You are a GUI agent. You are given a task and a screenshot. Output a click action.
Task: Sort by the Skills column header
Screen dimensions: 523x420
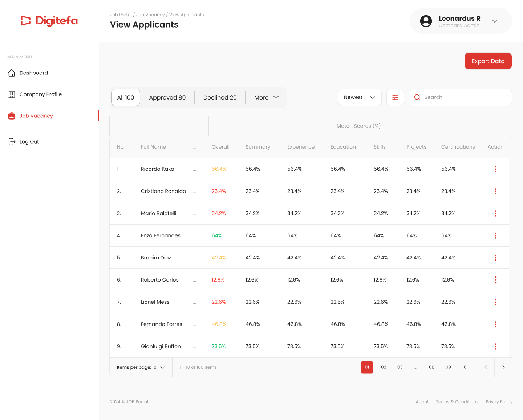click(x=380, y=147)
